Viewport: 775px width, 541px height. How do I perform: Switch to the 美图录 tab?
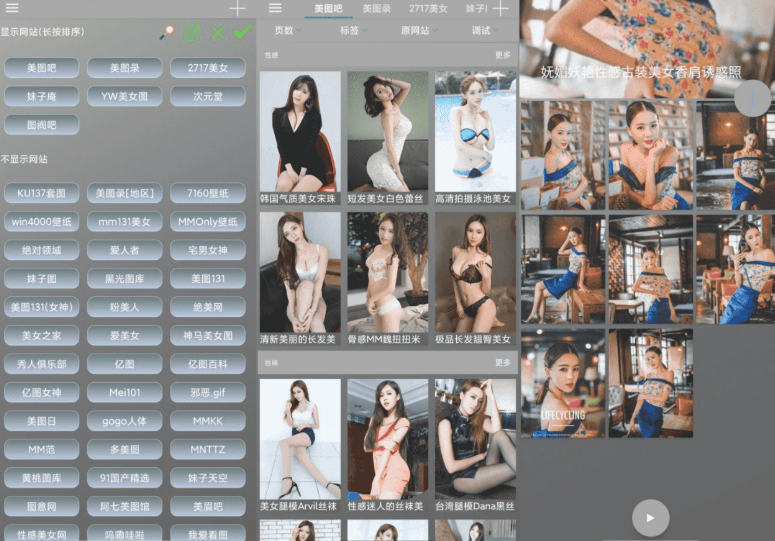(x=377, y=9)
